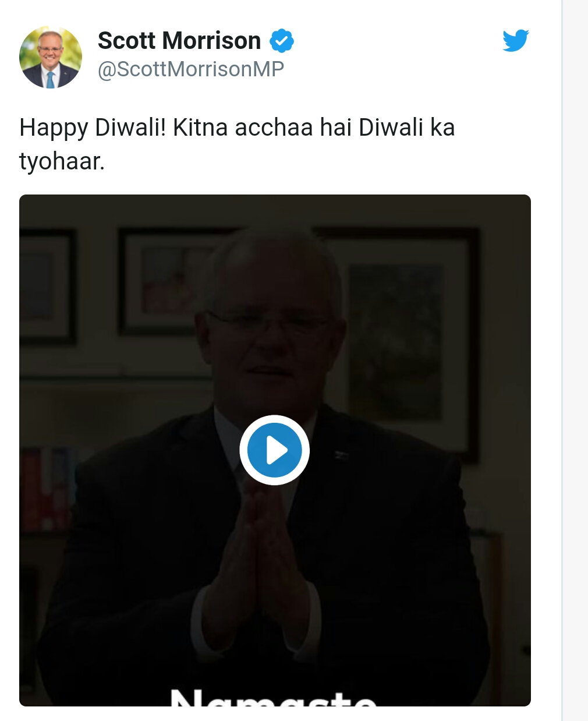Screen dimensions: 588x721
Task: Click the lapel pin on the suit
Action: pos(340,455)
